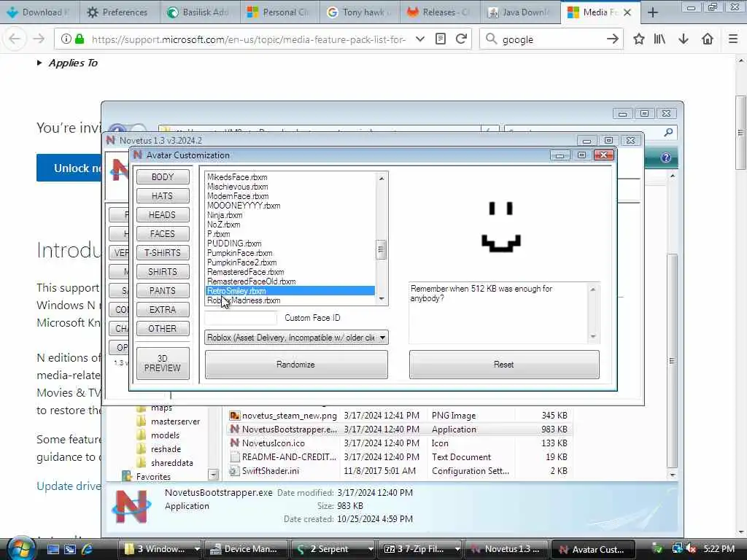Open the SHIRTS section
747x560 pixels.
click(163, 272)
